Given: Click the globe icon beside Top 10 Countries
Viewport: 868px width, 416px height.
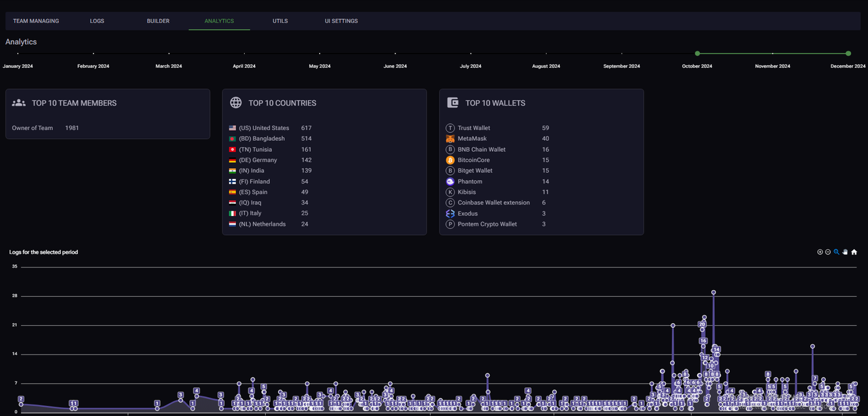Looking at the screenshot, I should point(236,103).
